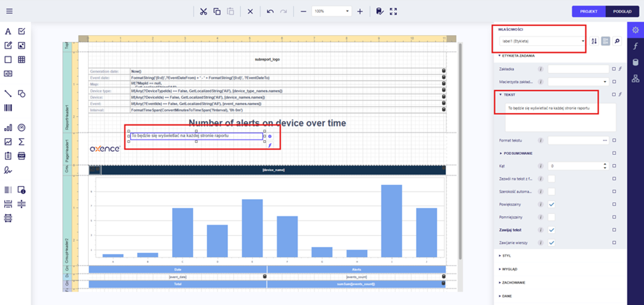This screenshot has height=305, width=644.
Task: Open the hamburger menu
Action: tap(9, 11)
